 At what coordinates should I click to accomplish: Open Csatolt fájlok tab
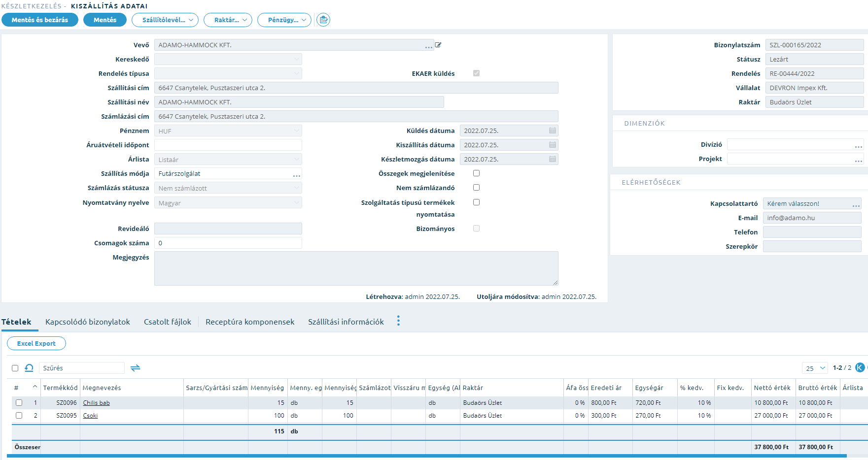click(x=168, y=322)
